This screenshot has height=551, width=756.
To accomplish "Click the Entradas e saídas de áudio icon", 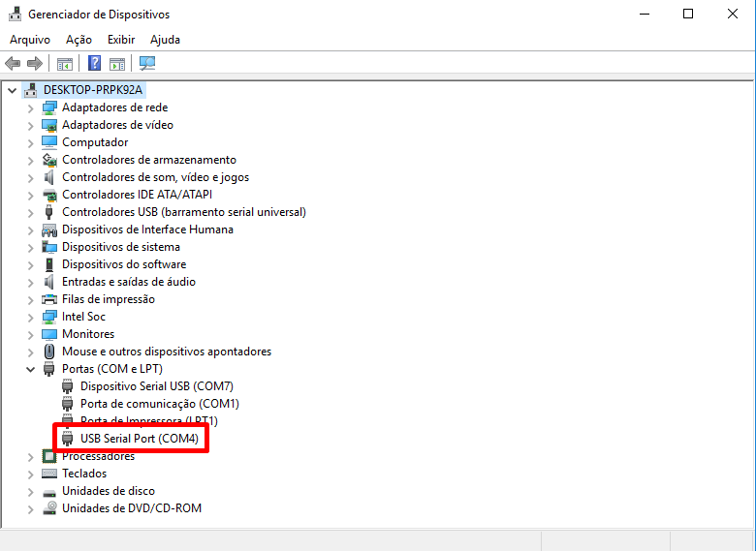I will click(x=49, y=282).
